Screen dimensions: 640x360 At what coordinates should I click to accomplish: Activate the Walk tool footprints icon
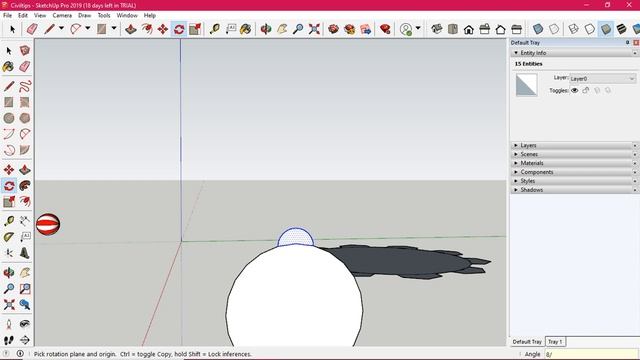click(9, 340)
